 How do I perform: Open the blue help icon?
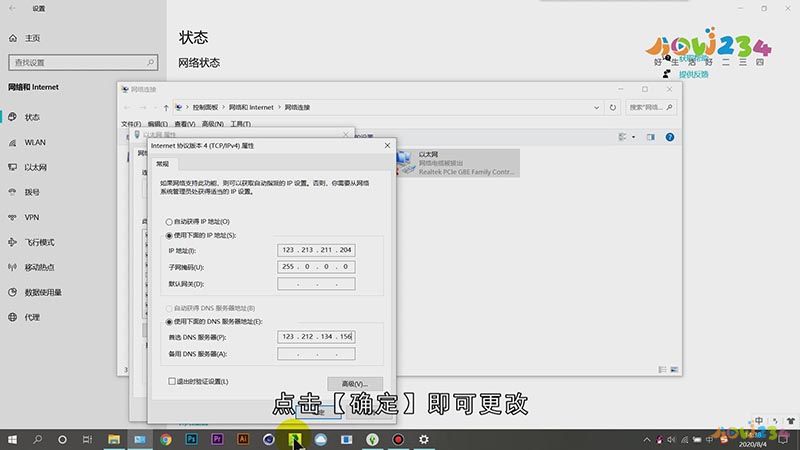(x=670, y=137)
